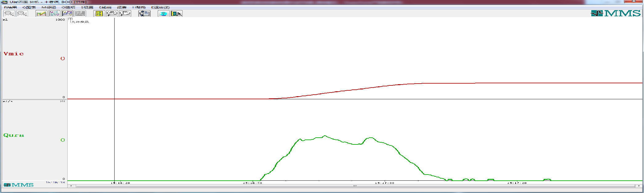Click the 15:17:20 time axis label
Screen dimensions: 644x193
pyautogui.click(x=517, y=183)
